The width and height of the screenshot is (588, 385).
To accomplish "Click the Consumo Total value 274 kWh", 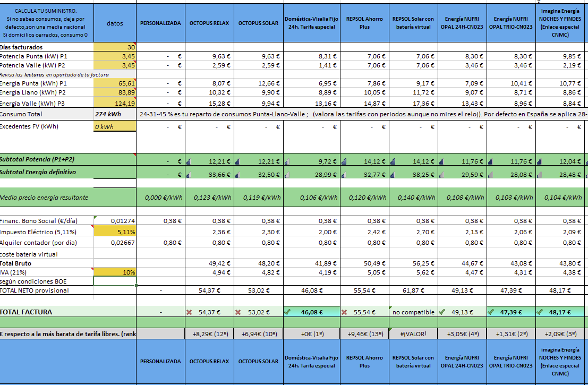I will point(115,114).
